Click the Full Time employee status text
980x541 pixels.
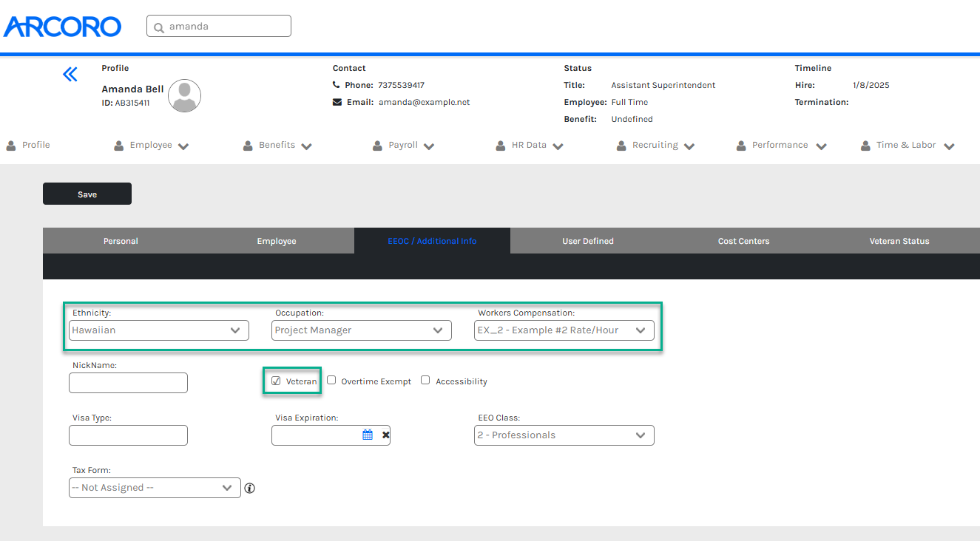(629, 102)
